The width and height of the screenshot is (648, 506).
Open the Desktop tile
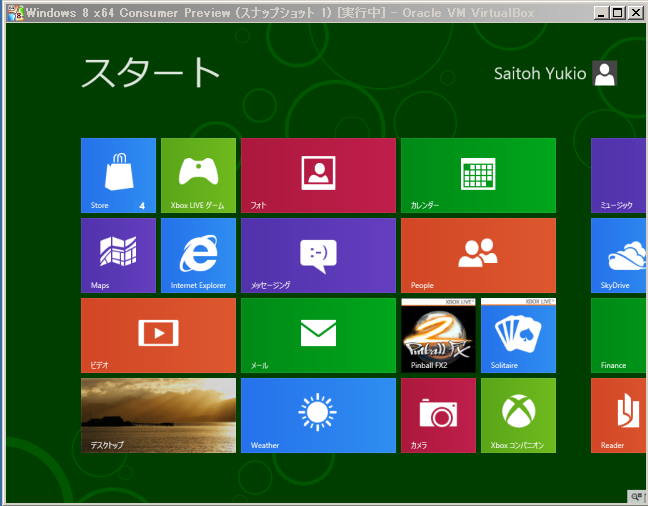coord(158,415)
